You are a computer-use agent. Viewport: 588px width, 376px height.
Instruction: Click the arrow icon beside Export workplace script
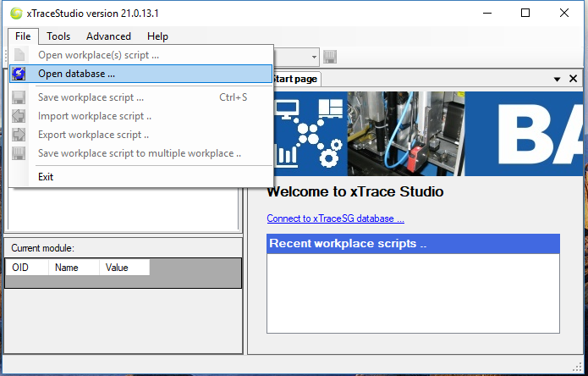pyautogui.click(x=19, y=135)
